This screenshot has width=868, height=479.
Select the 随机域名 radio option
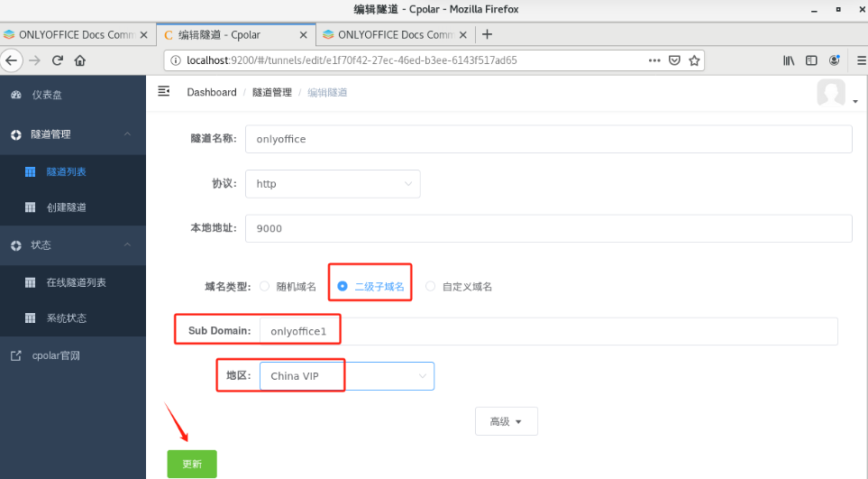[265, 287]
